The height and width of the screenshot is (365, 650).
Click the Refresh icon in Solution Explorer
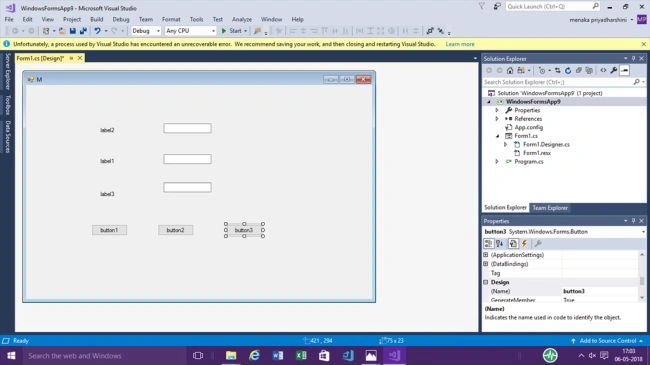click(568, 71)
